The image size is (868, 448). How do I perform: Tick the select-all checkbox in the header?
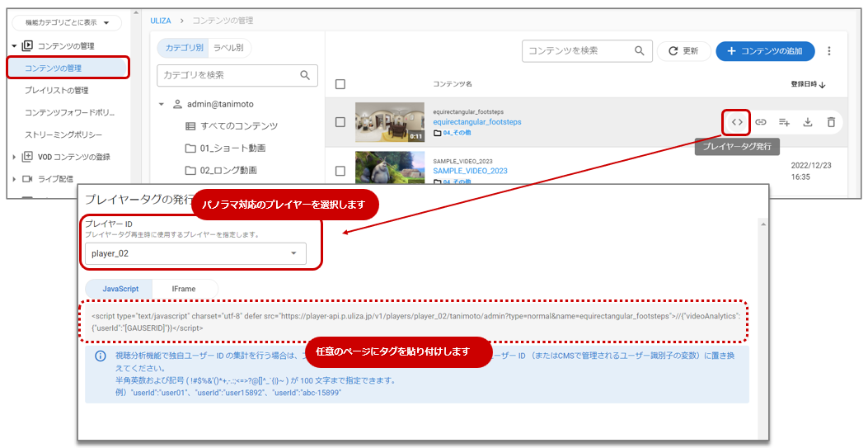340,84
